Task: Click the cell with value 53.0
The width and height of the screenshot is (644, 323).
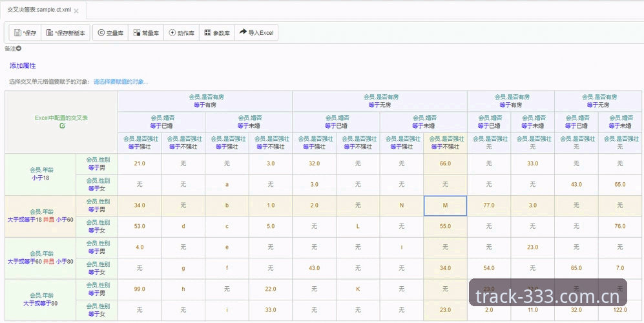Action: 140,227
